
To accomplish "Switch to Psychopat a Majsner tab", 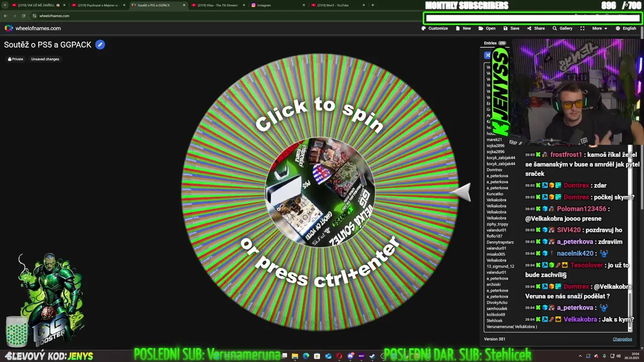I will click(x=98, y=5).
